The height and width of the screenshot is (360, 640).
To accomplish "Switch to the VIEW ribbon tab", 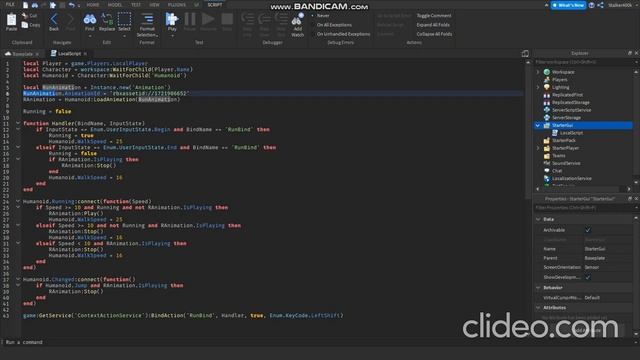I will tap(154, 5).
